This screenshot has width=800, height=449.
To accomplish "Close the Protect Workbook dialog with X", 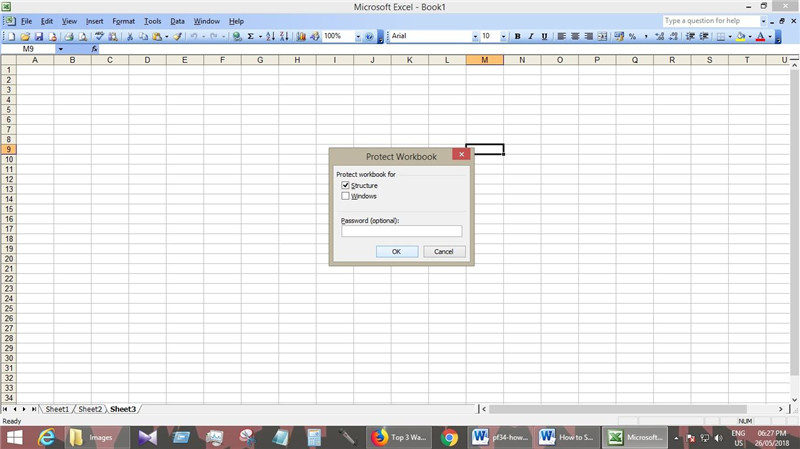I will [x=461, y=154].
